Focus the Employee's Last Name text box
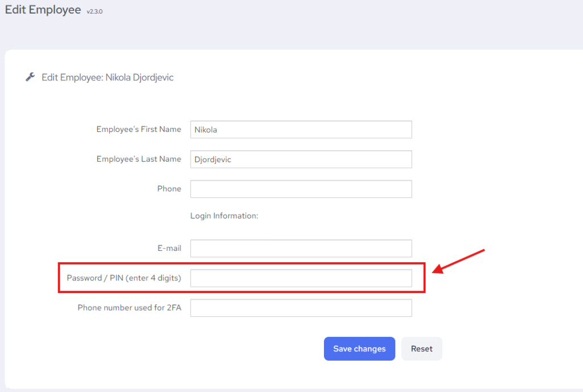The height and width of the screenshot is (392, 583). (x=301, y=159)
